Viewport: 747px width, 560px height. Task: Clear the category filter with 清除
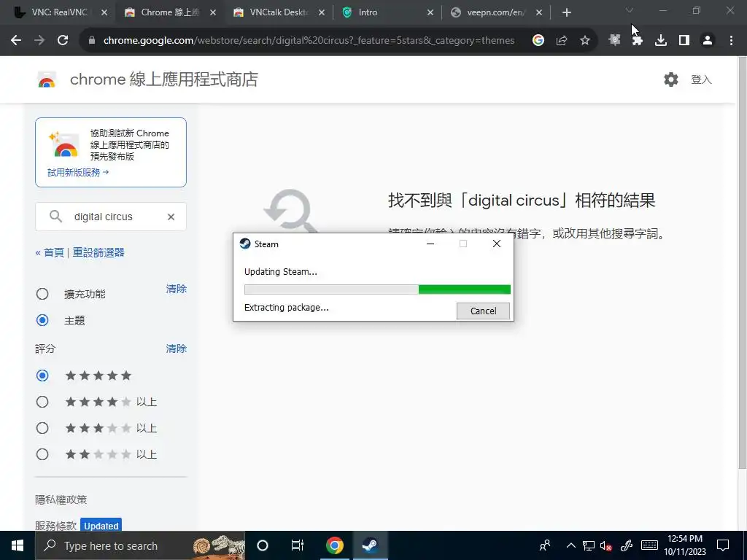[x=176, y=289]
